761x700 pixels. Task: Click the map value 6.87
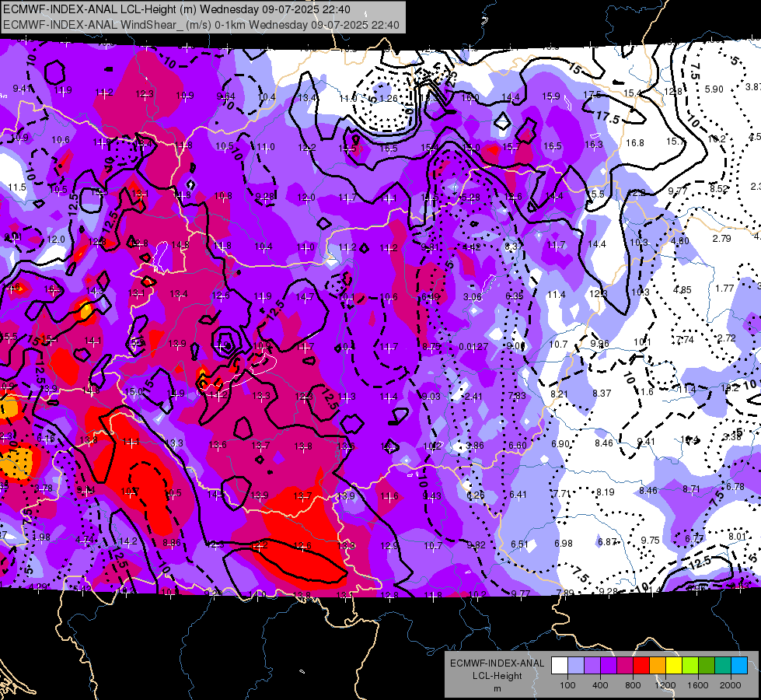coord(606,542)
